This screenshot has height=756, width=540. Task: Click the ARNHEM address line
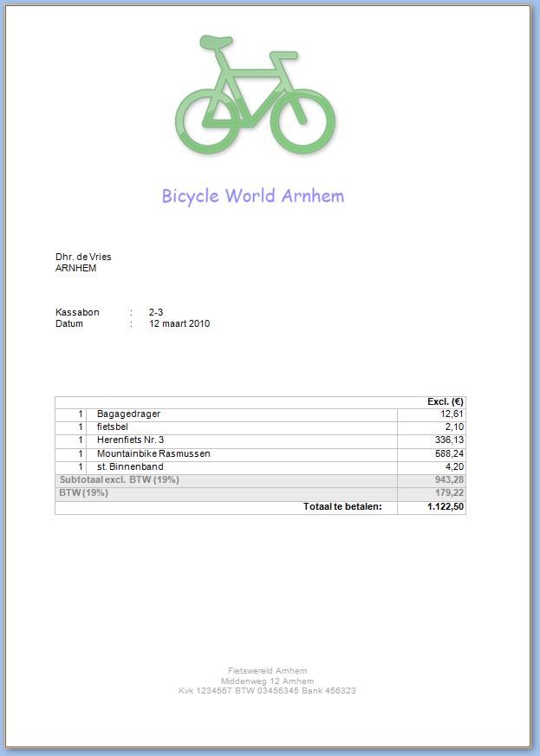[x=75, y=268]
